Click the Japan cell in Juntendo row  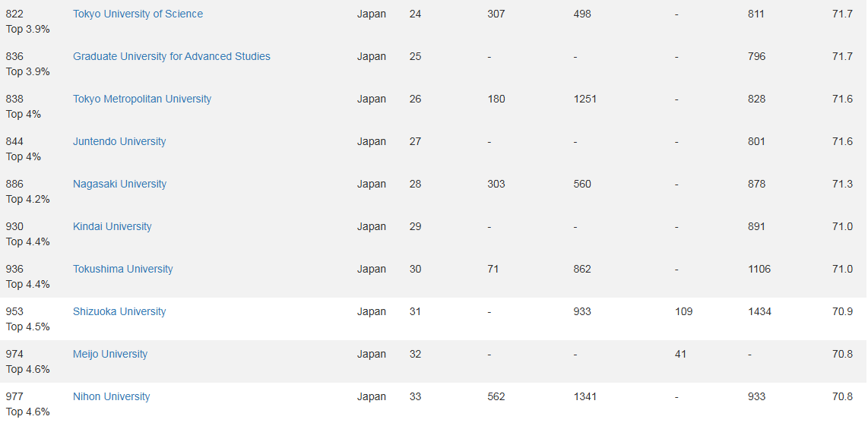tap(372, 141)
